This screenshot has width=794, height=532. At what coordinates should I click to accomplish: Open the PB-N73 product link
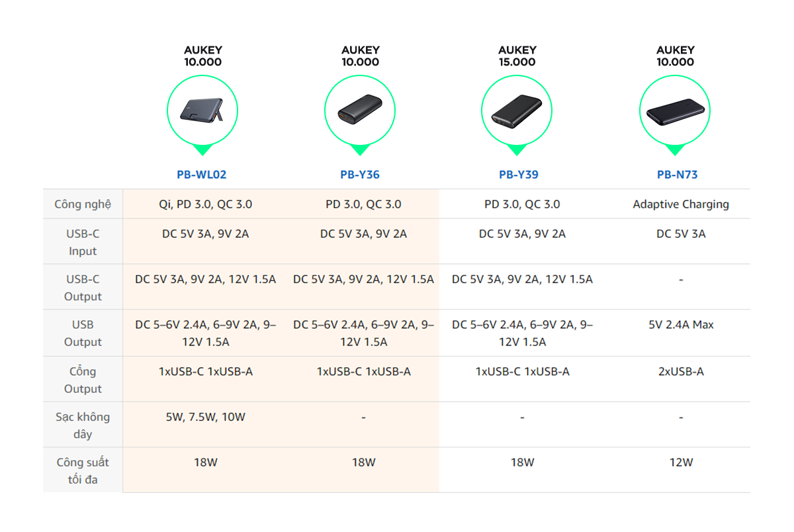[x=677, y=175]
